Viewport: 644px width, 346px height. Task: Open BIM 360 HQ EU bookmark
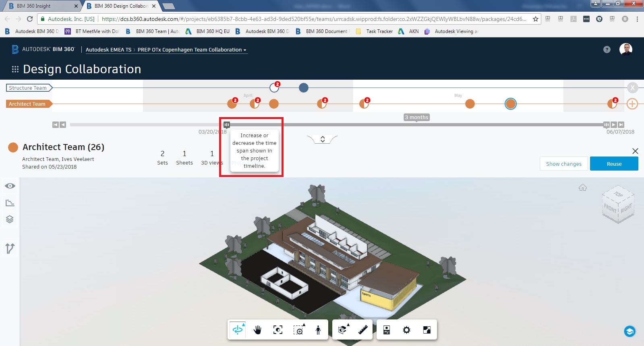[207, 31]
